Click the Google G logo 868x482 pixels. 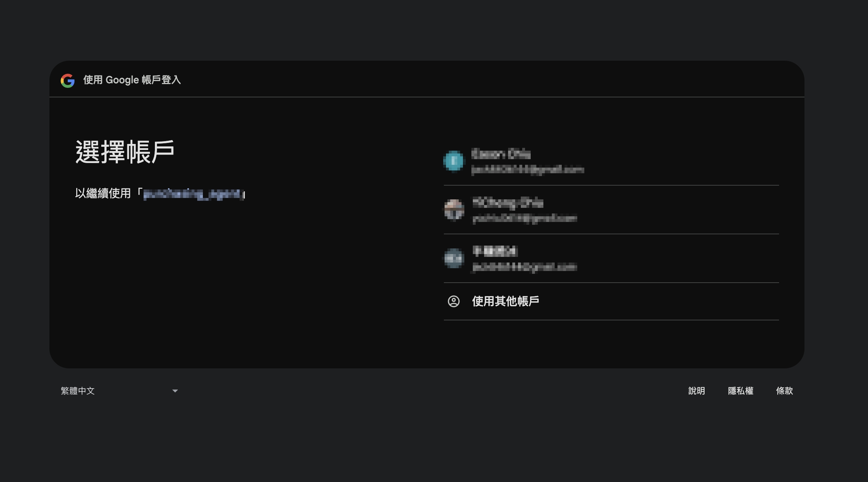click(x=67, y=80)
